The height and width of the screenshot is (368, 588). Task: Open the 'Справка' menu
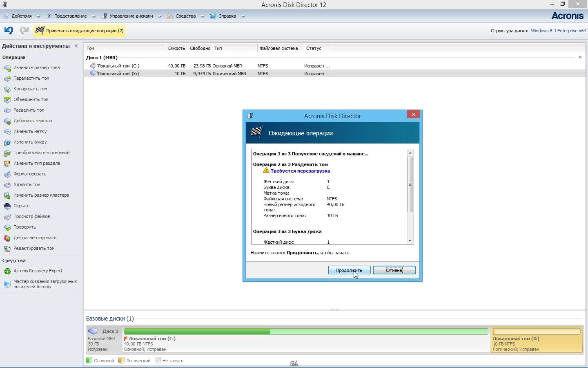(x=227, y=16)
